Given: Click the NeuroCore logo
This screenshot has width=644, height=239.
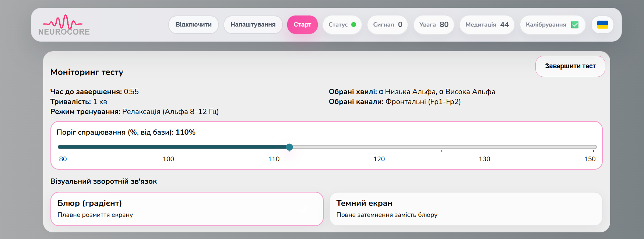Looking at the screenshot, I should tap(64, 25).
